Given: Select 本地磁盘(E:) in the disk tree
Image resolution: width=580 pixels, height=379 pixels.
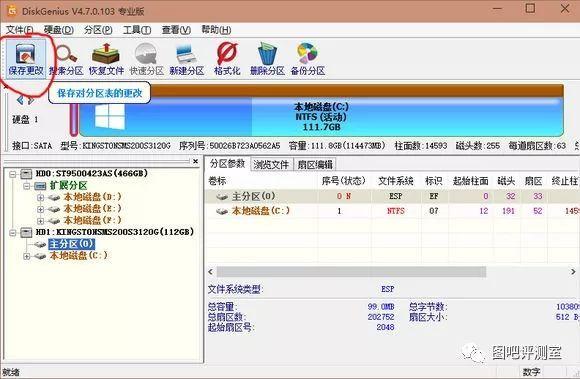Looking at the screenshot, I should pos(92,209).
